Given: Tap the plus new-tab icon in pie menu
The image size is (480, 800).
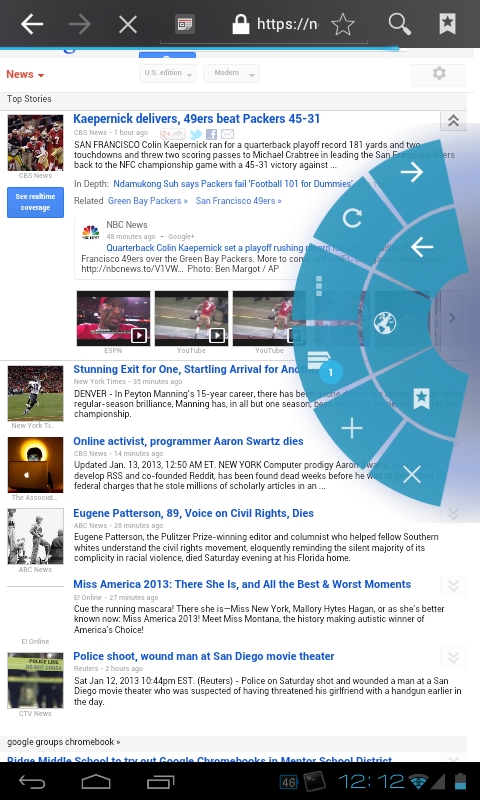Looking at the screenshot, I should 352,429.
